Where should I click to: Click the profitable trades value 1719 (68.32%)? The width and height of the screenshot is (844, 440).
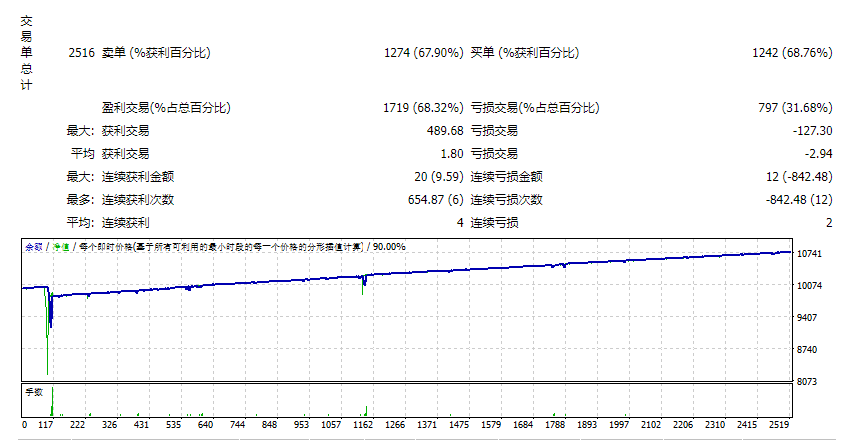click(423, 108)
